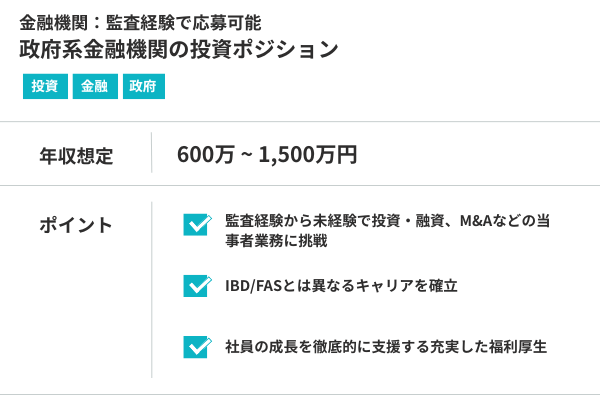The height and width of the screenshot is (420, 600).
Task: Click the text 監査経験から未経験で投資・融資、M&Aなどの当事者業務に挑戦
Action: (x=388, y=221)
